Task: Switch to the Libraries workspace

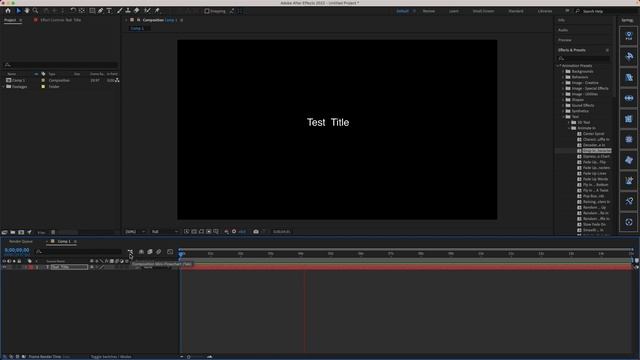Action: point(545,11)
